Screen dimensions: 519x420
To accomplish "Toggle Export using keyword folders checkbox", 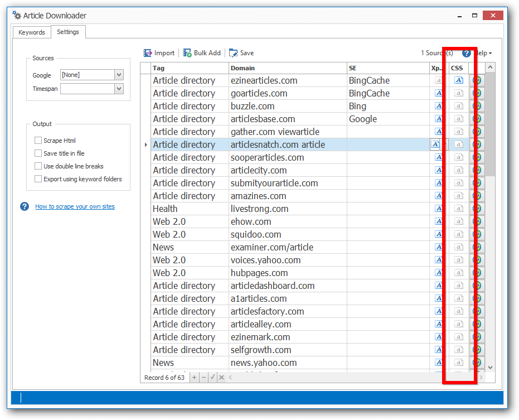I will point(38,179).
